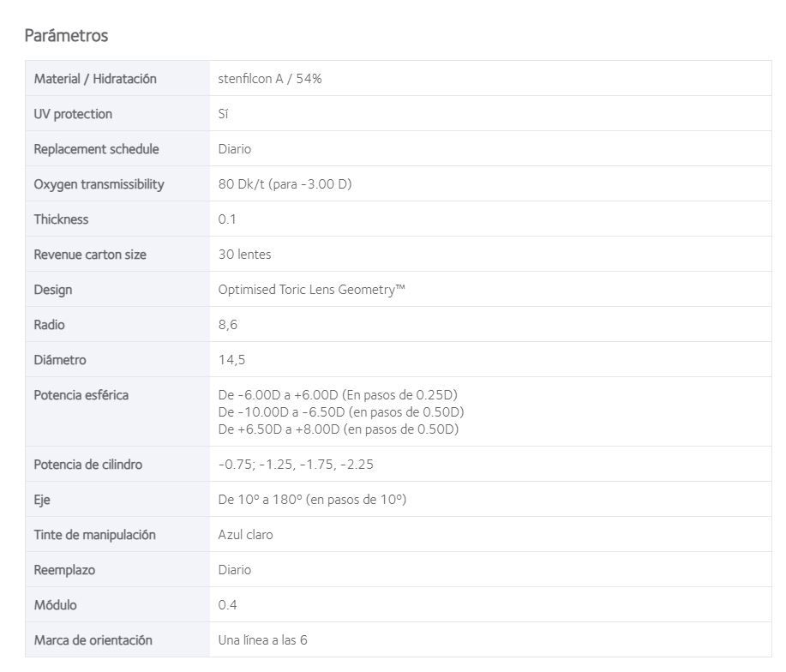Select the Radio row label
786x672 pixels.
click(x=49, y=325)
